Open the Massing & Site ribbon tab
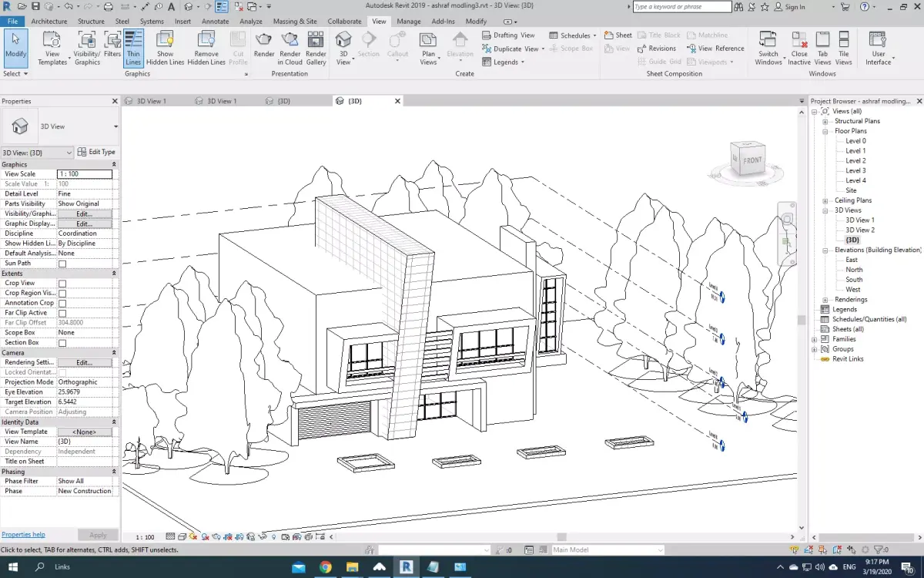The height and width of the screenshot is (578, 924). pyautogui.click(x=295, y=22)
